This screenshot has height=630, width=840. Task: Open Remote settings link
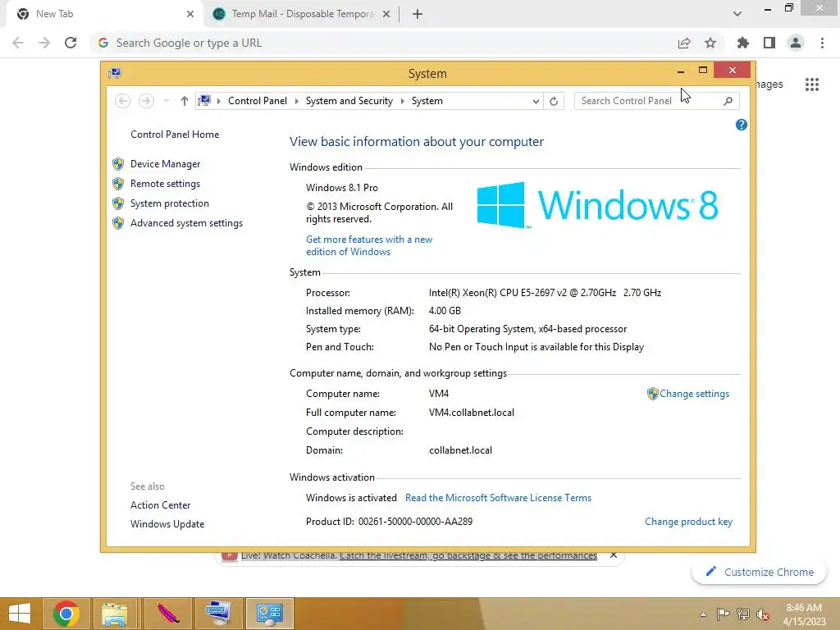pos(165,184)
